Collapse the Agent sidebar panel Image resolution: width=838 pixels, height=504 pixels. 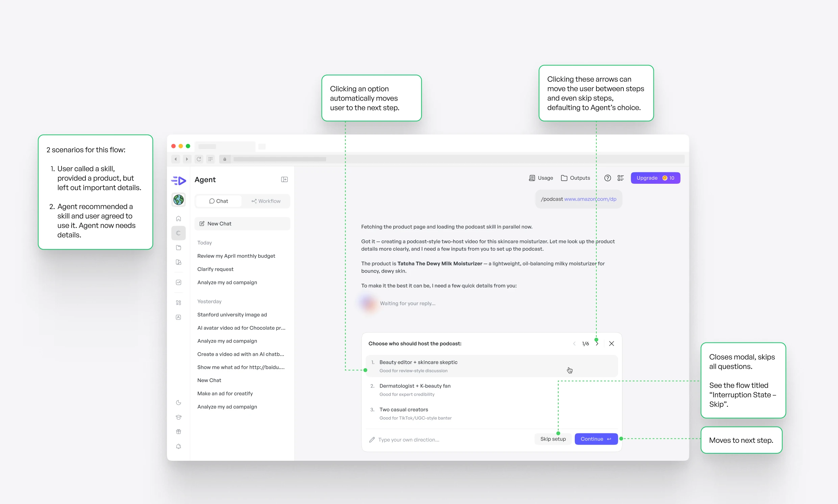pyautogui.click(x=284, y=180)
